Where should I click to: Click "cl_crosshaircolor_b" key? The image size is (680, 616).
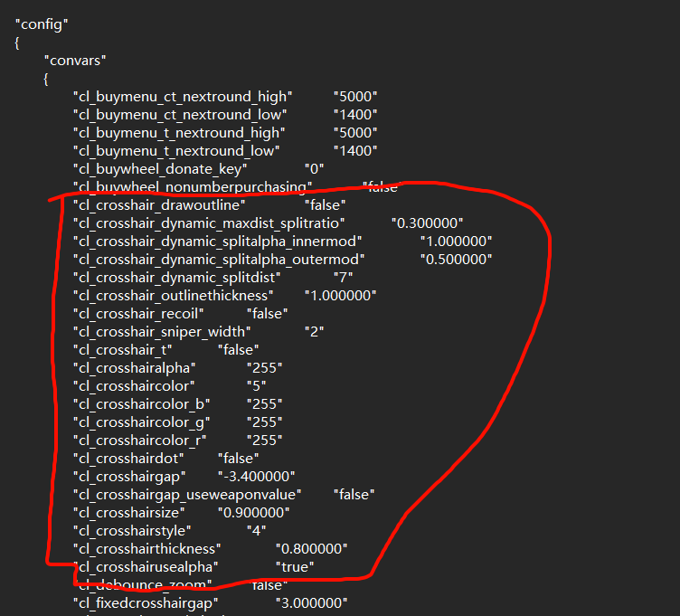(142, 404)
